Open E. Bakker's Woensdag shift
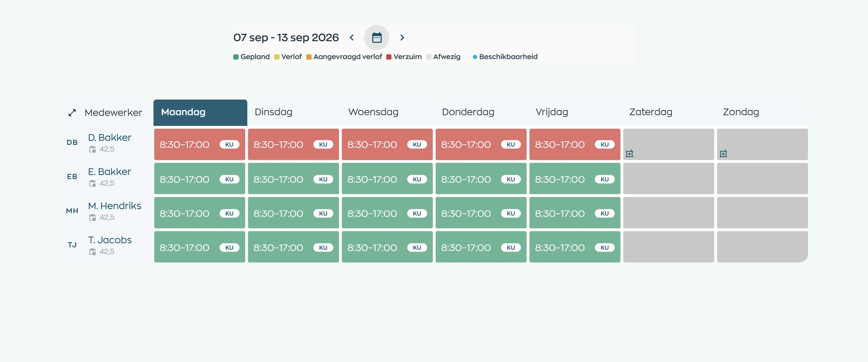 387,179
